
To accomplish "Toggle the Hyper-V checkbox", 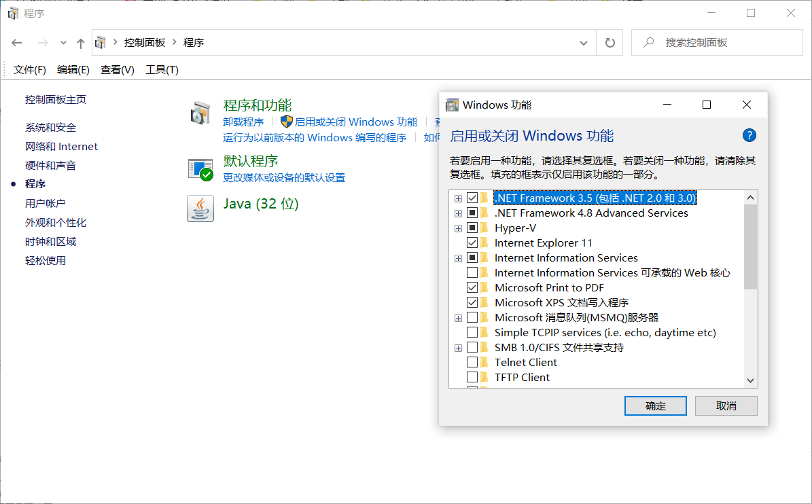I will point(472,228).
